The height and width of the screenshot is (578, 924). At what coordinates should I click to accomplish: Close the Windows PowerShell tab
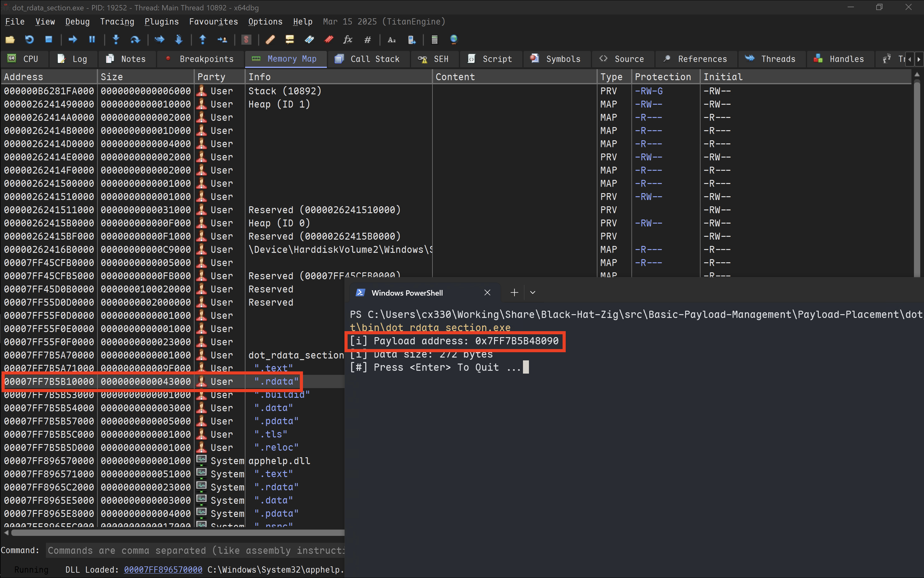487,293
